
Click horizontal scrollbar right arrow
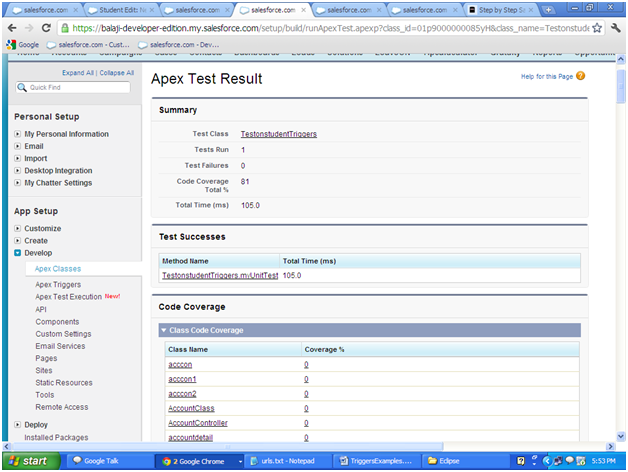610,446
